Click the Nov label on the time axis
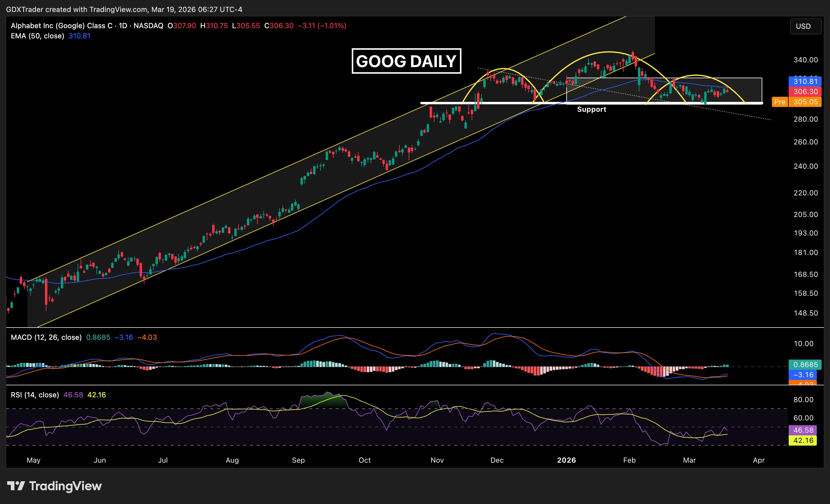This screenshot has width=830, height=504. click(x=437, y=460)
